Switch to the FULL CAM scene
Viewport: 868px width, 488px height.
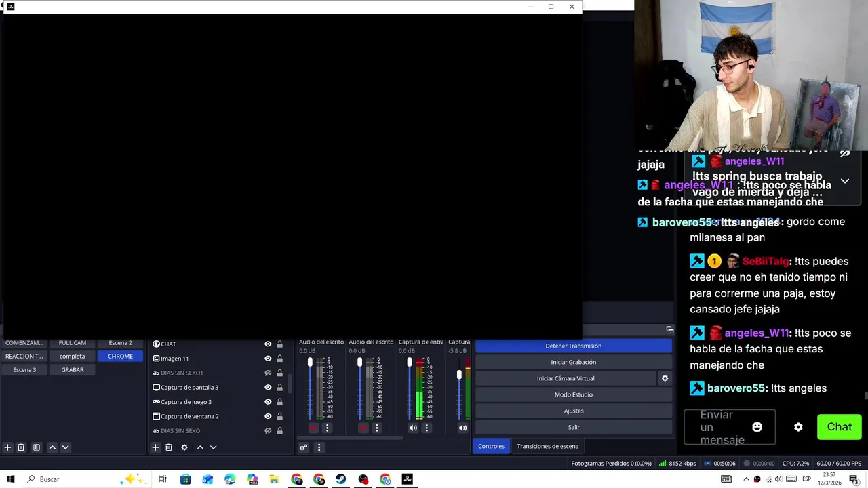[x=73, y=343]
